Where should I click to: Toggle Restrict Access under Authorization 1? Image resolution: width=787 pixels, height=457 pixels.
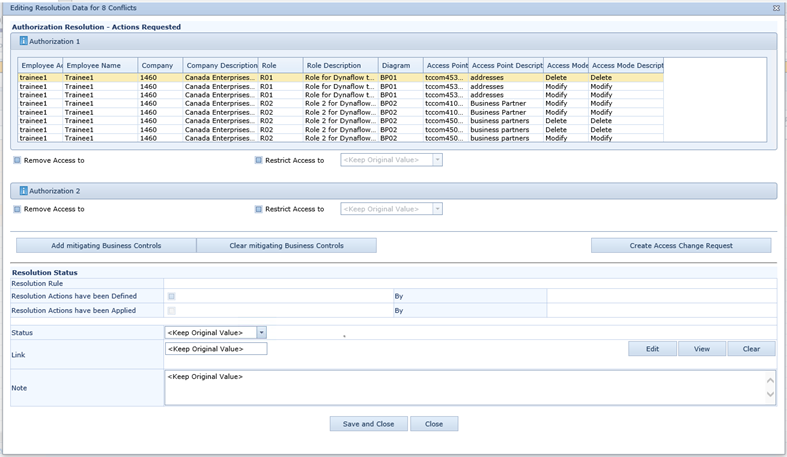[258, 160]
